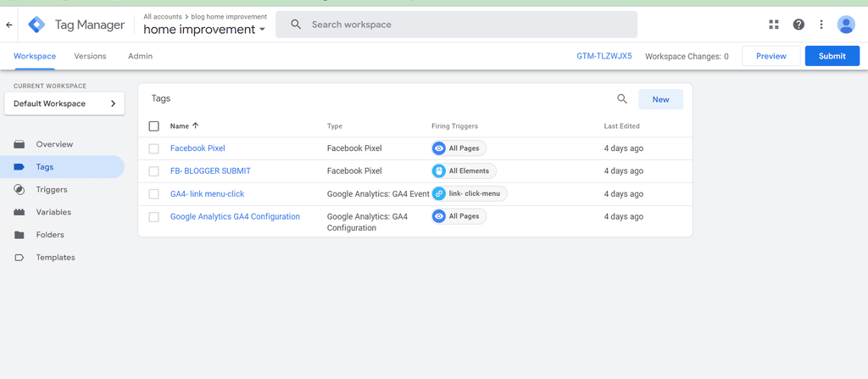Select Triggers in the sidebar
This screenshot has height=379, width=868.
pos(52,190)
